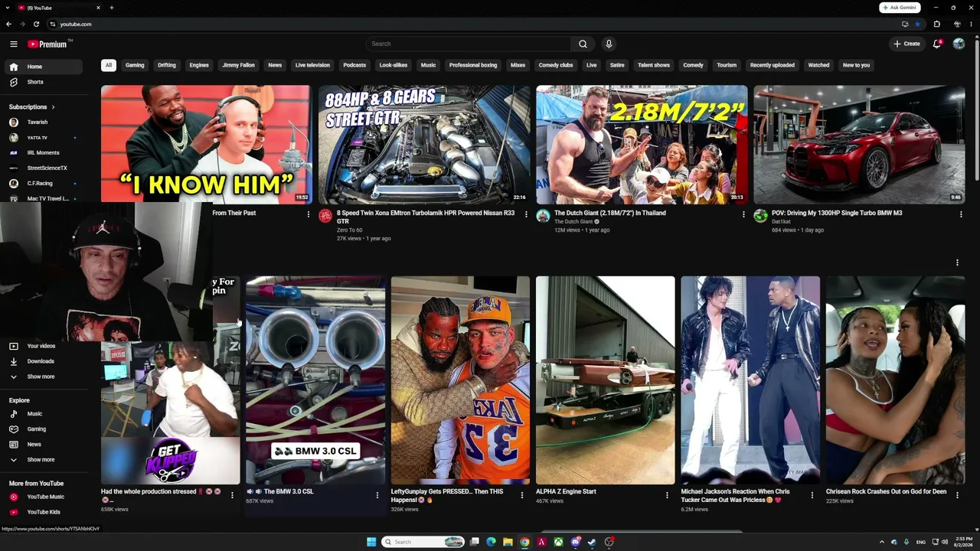Screen dimensions: 980x551
Task: Open the red BMW M3 video thumbnail
Action: tap(859, 144)
